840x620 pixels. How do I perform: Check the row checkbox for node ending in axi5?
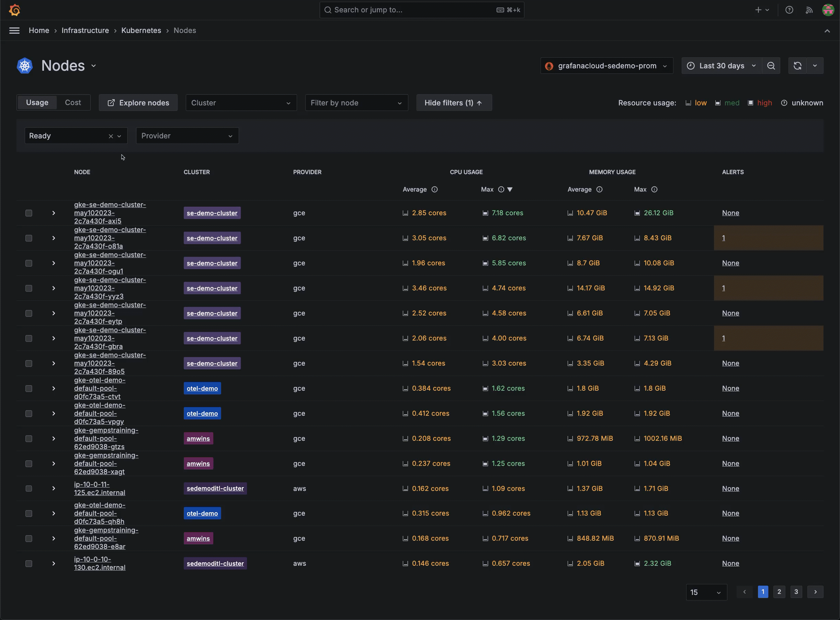tap(29, 213)
